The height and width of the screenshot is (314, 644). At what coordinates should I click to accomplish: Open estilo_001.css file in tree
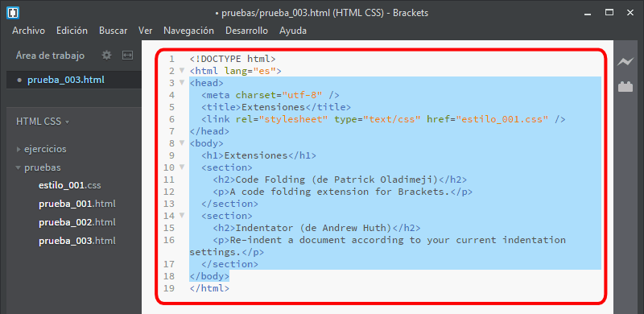[69, 185]
